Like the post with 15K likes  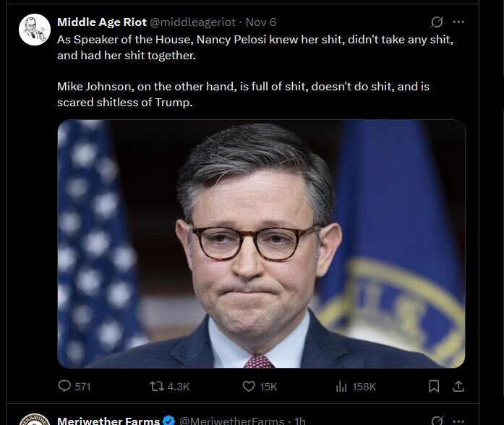pos(249,387)
